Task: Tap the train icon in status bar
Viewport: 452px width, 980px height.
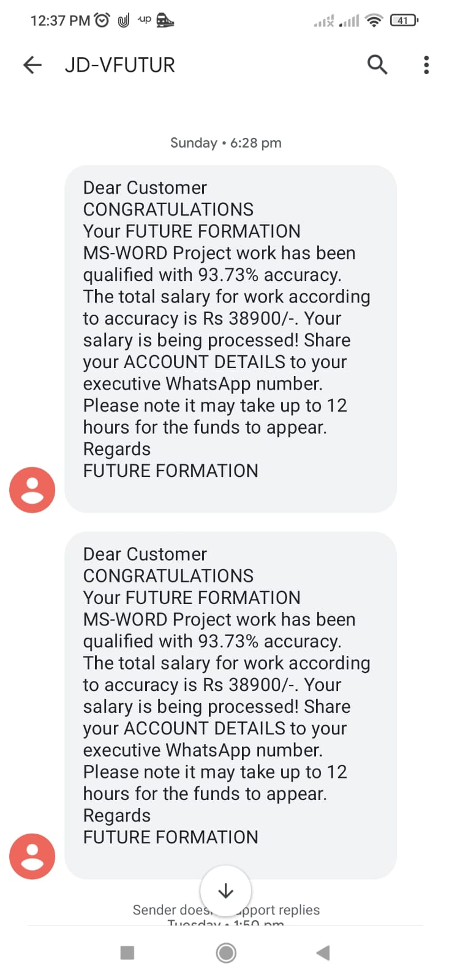Action: pos(165,20)
